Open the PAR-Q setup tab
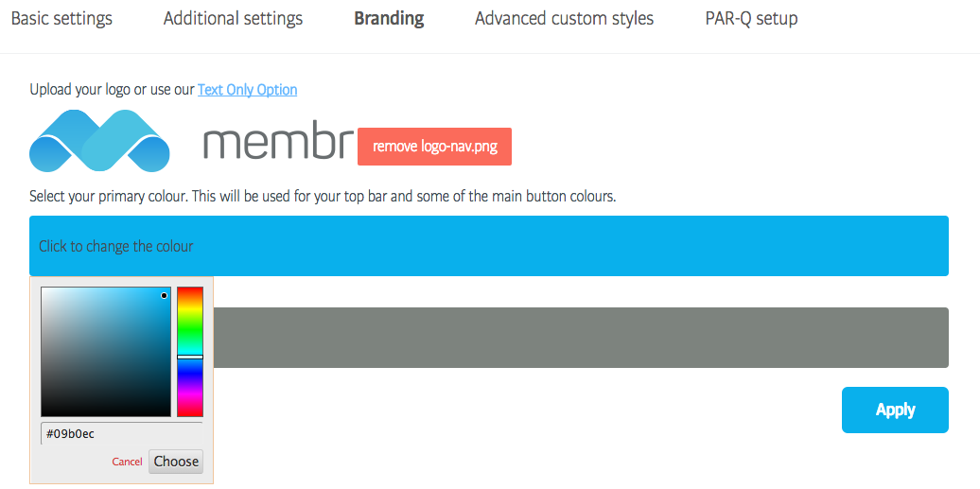Image resolution: width=980 pixels, height=489 pixels. (751, 19)
